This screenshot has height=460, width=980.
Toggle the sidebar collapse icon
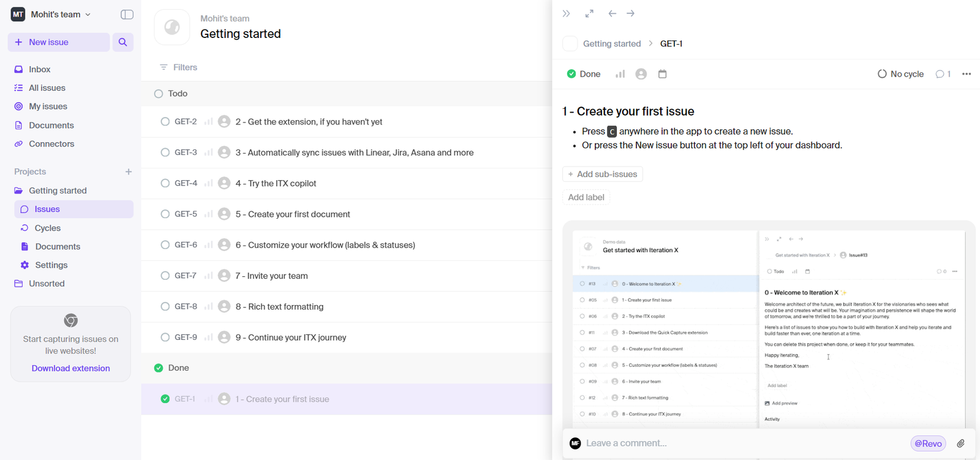click(127, 14)
